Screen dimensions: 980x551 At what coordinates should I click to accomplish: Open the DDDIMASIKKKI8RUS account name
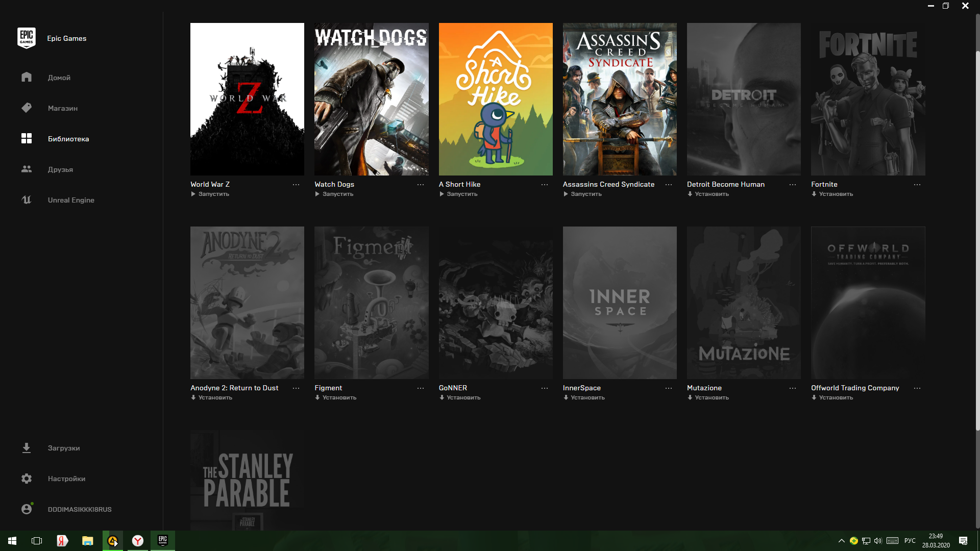(x=80, y=509)
